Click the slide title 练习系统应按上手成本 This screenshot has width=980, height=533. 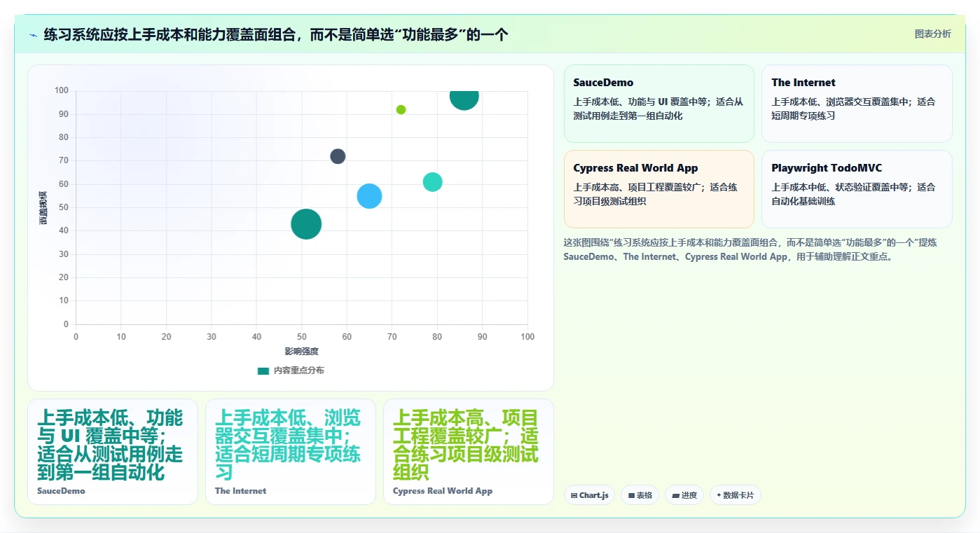click(276, 34)
